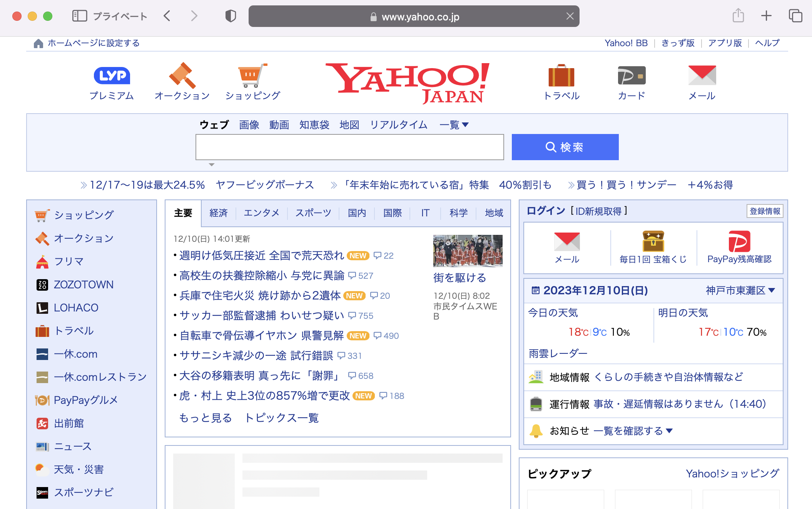Open スポーツナビ in the left sidebar
The image size is (812, 509).
[84, 492]
